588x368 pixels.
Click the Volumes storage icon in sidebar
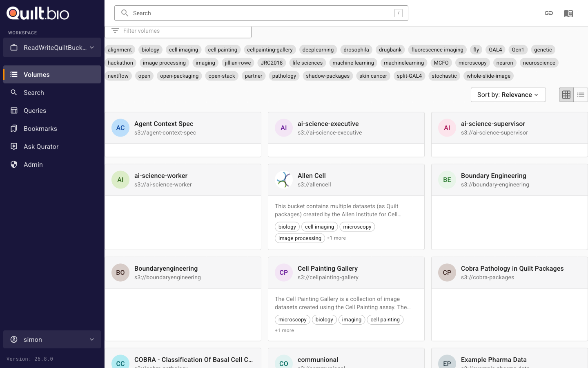point(14,74)
